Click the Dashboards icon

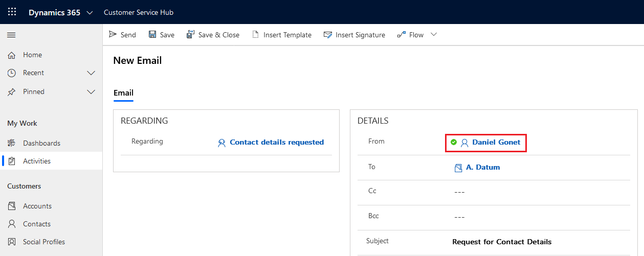tap(11, 143)
